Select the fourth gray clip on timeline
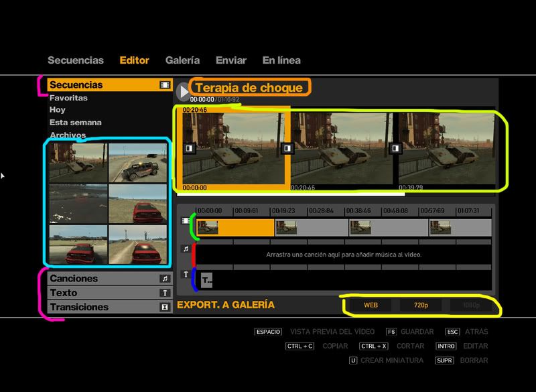This screenshot has height=392, width=536. click(x=460, y=228)
